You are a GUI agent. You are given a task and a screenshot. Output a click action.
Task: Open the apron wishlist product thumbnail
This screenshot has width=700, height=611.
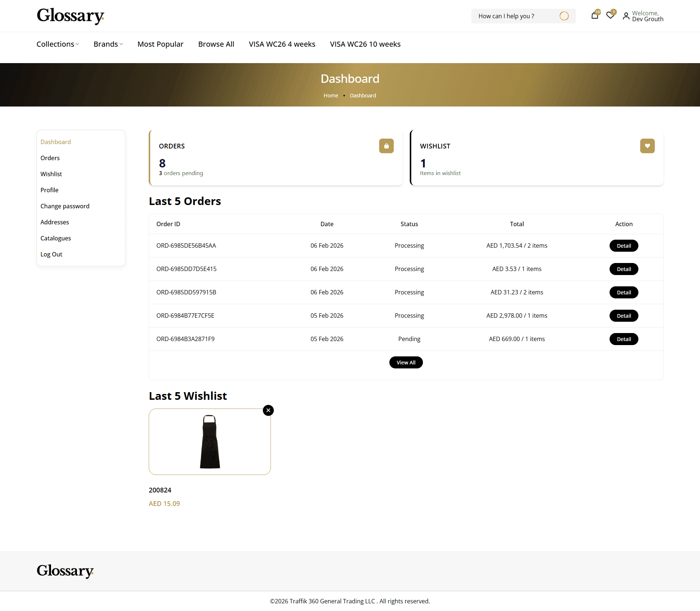coord(210,442)
